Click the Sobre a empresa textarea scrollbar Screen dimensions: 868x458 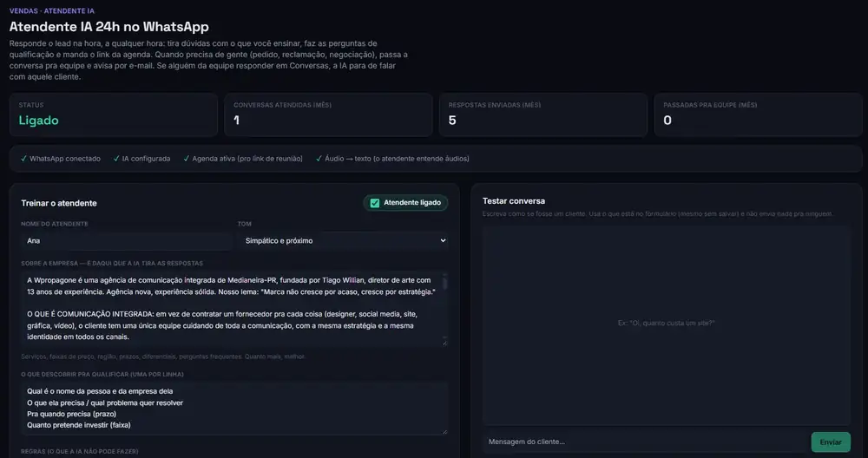(444, 283)
